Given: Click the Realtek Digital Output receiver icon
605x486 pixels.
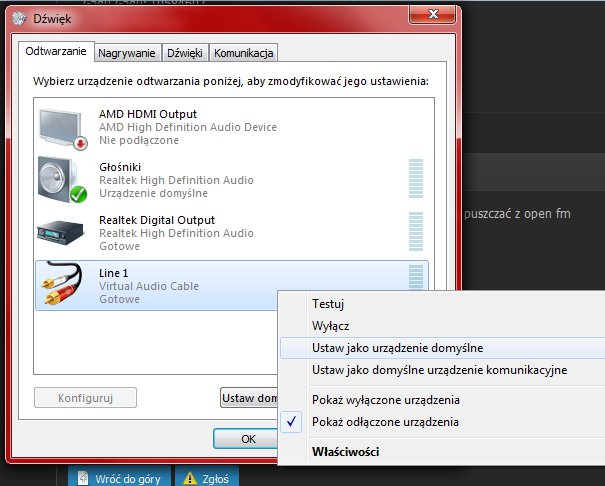Looking at the screenshot, I should [60, 232].
